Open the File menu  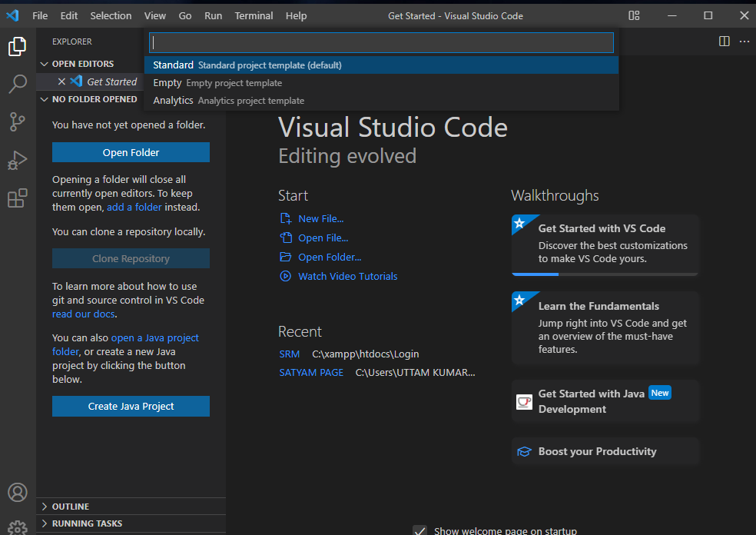pyautogui.click(x=40, y=16)
